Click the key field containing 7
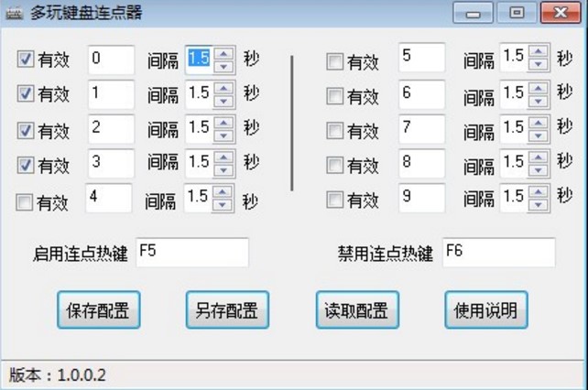Screen dimensions: 588x390 (x=422, y=128)
